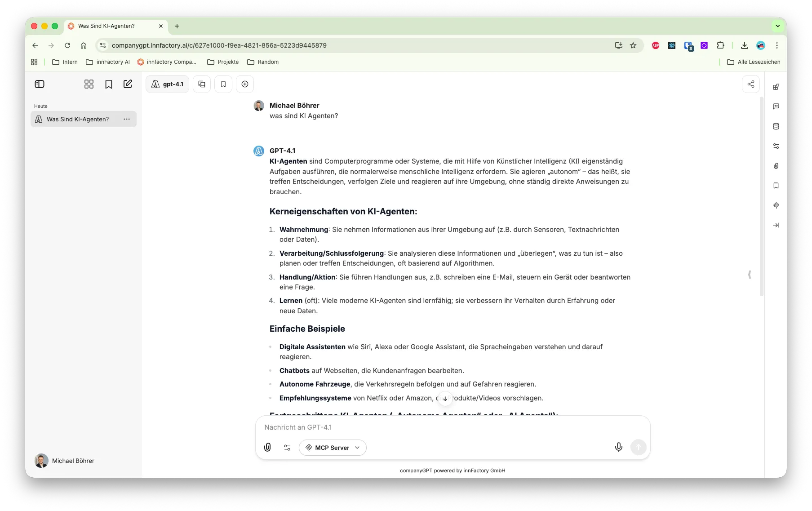Attach a file with paperclip icon

tap(267, 447)
